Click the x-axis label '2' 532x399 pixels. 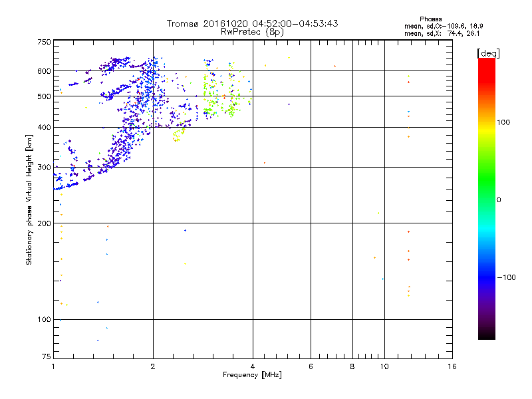tap(153, 366)
